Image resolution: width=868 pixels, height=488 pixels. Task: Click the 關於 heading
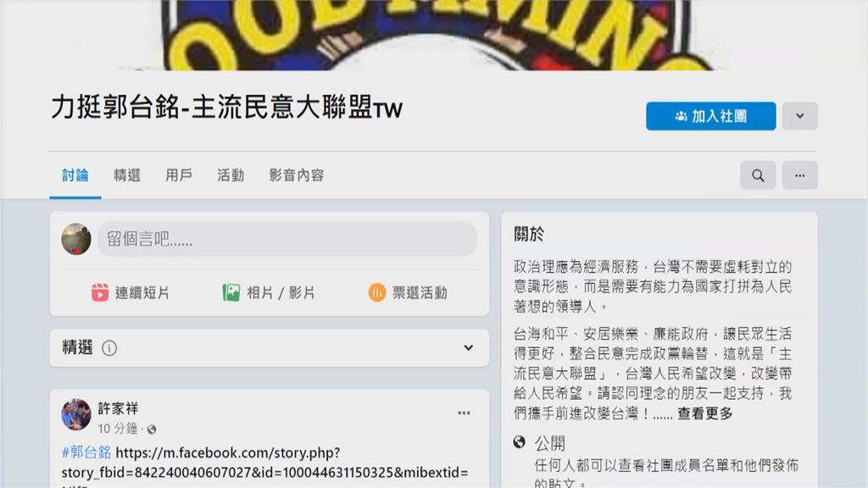tap(529, 234)
